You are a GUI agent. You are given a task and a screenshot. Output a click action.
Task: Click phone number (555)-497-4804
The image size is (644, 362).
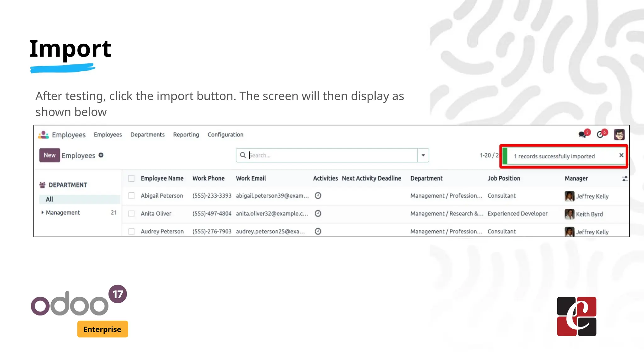(212, 213)
